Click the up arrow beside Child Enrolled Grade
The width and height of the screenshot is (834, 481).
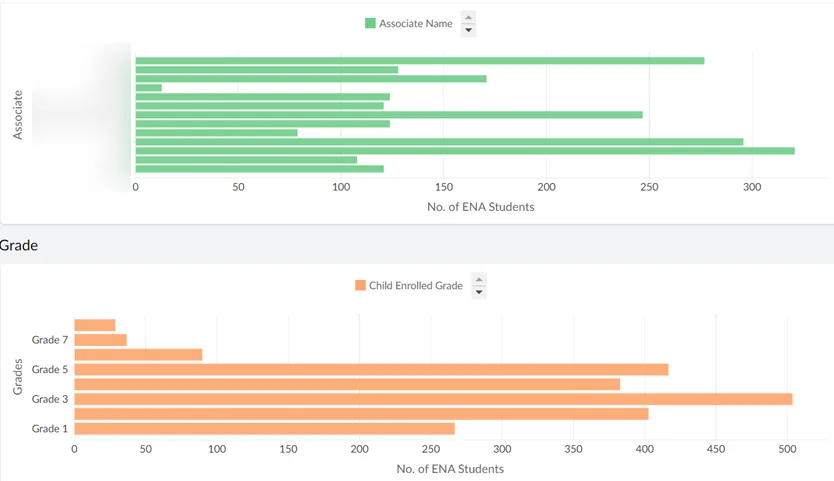click(479, 280)
